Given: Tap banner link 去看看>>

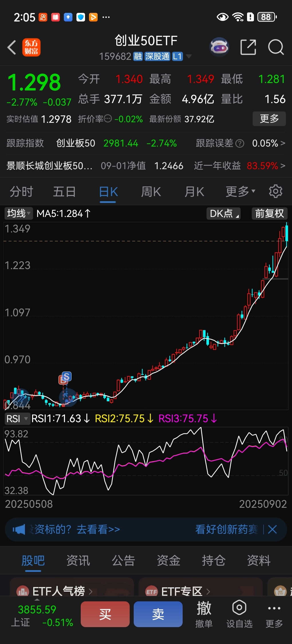Looking at the screenshot, I should [98, 530].
